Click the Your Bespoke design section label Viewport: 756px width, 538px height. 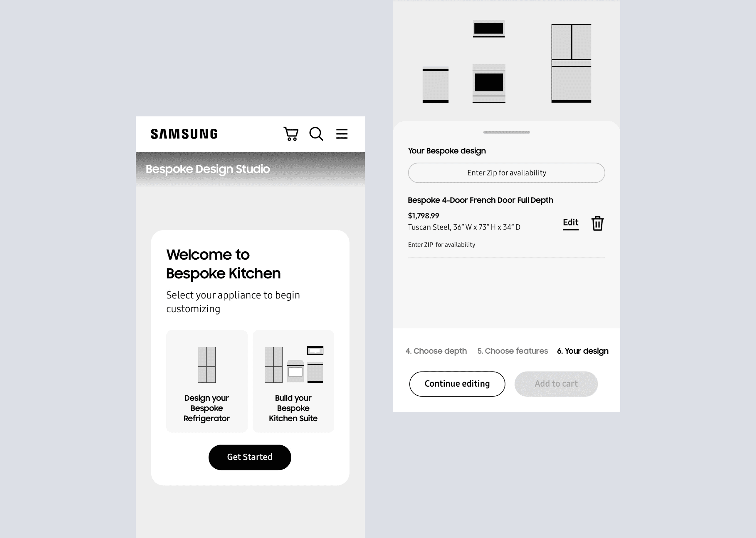click(446, 151)
